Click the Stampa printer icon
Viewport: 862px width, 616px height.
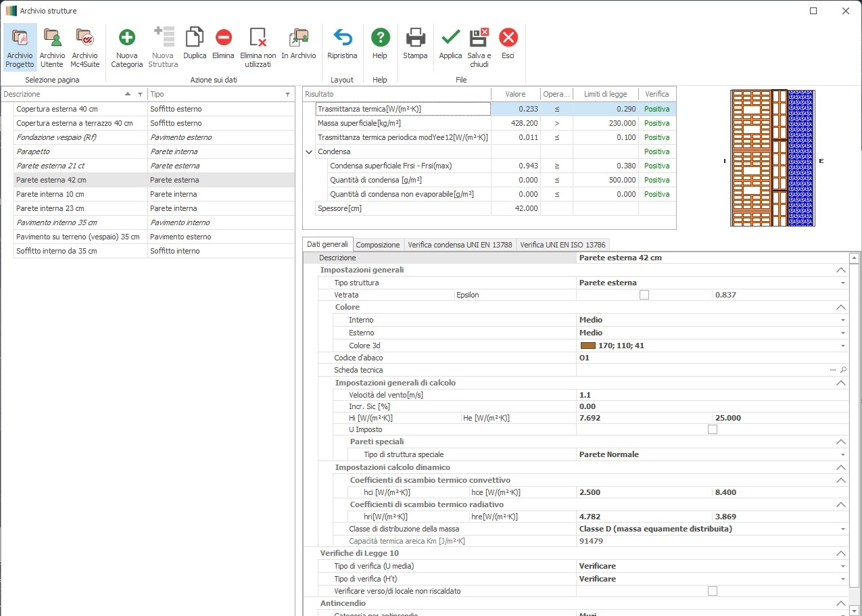pos(415,38)
